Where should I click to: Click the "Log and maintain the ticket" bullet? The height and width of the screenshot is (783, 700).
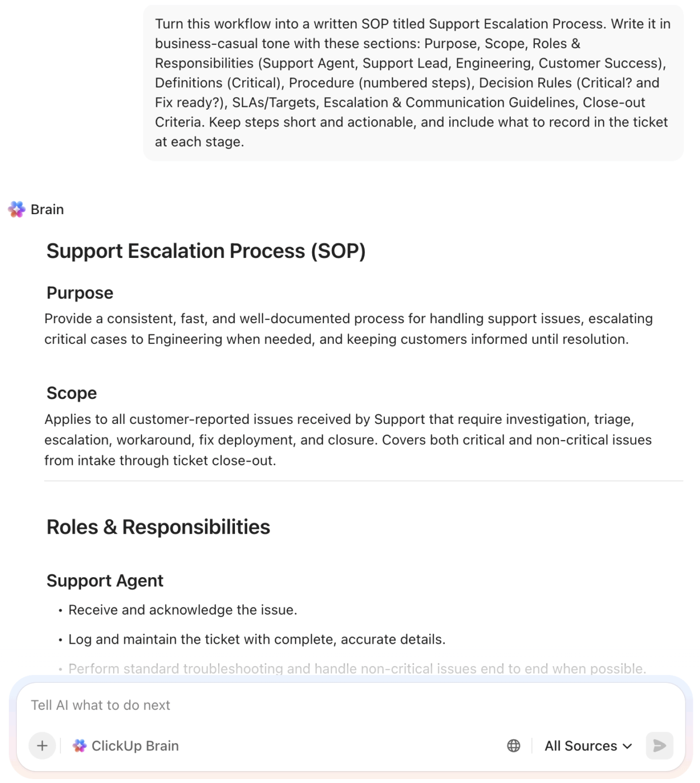(x=257, y=639)
